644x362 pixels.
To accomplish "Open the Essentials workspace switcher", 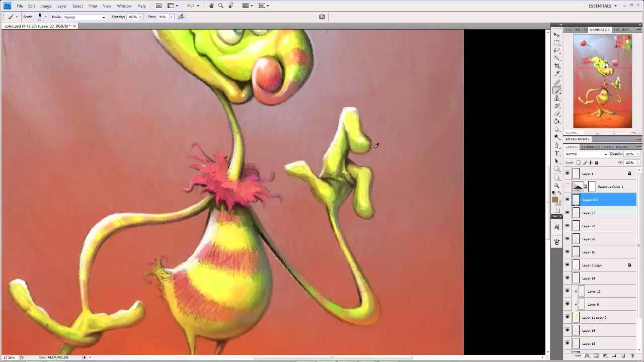I will pyautogui.click(x=603, y=6).
